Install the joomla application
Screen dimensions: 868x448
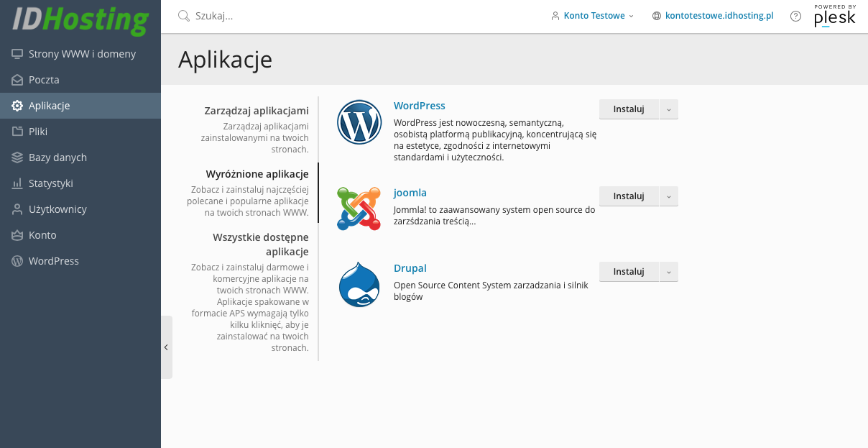tap(629, 196)
